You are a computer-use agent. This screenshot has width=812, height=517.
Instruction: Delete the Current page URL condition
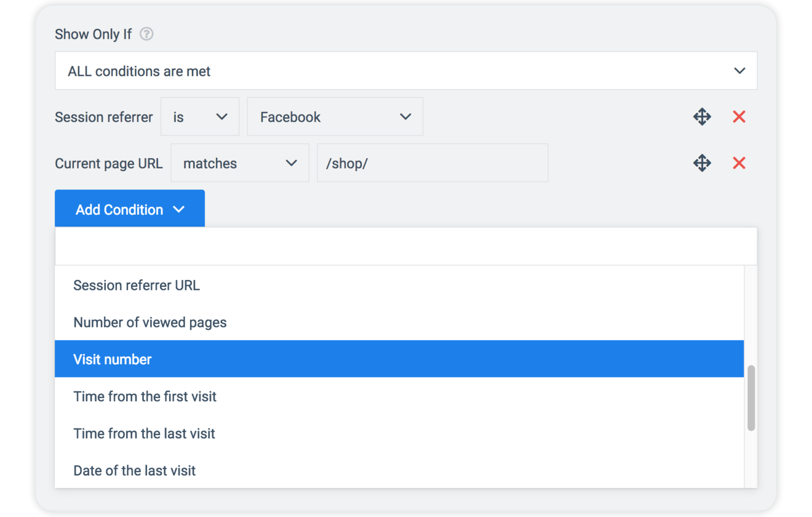coord(739,163)
